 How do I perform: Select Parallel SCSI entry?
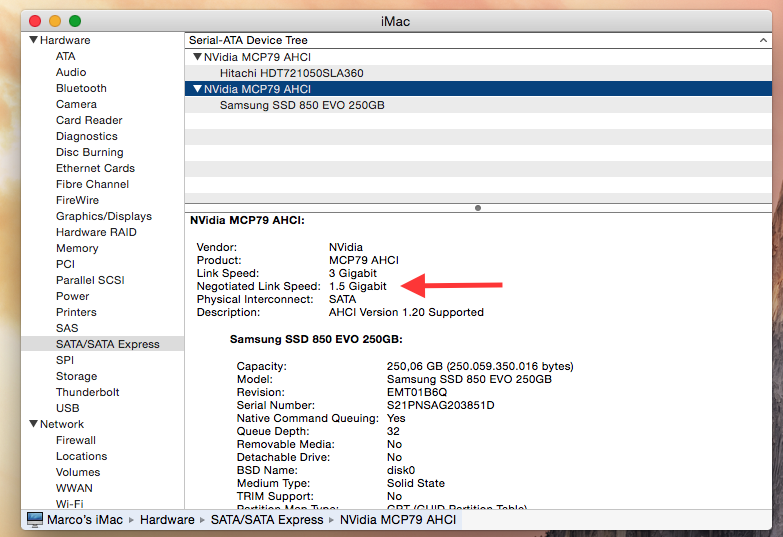90,280
